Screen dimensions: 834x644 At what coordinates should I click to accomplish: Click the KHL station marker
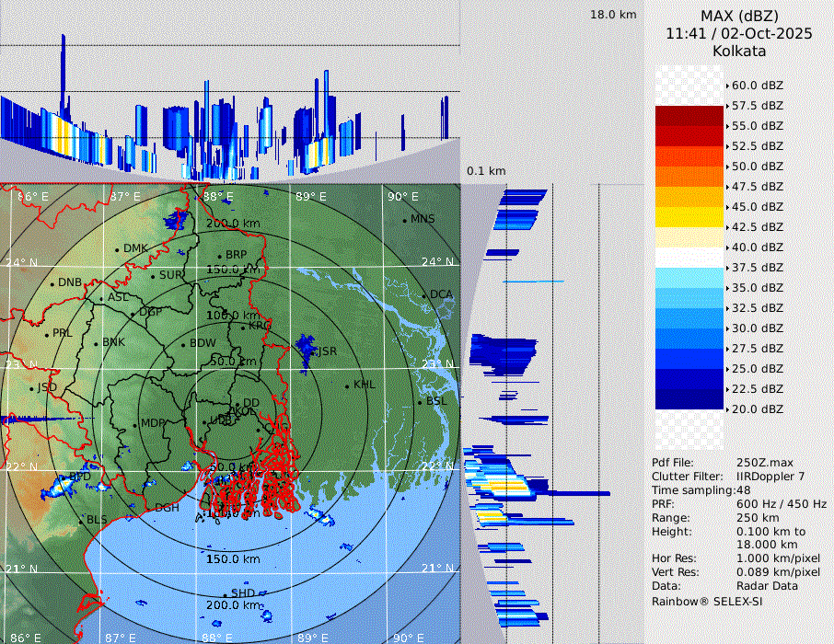pos(347,385)
